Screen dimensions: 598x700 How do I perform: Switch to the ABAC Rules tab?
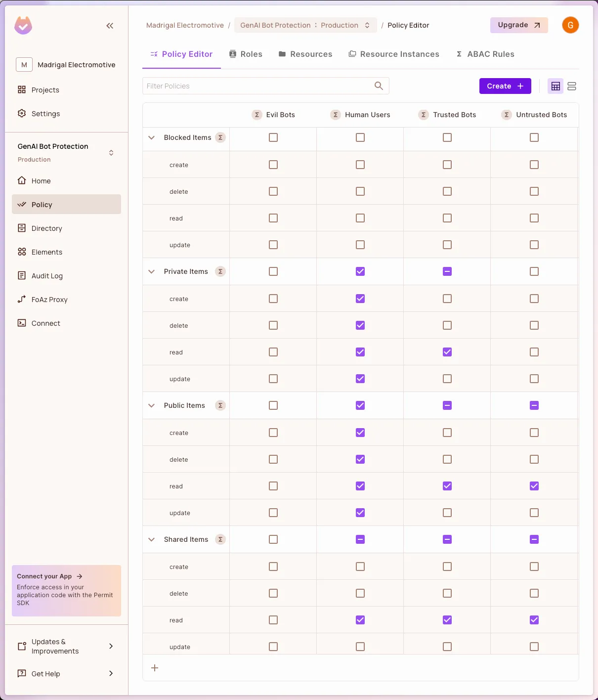pyautogui.click(x=485, y=54)
